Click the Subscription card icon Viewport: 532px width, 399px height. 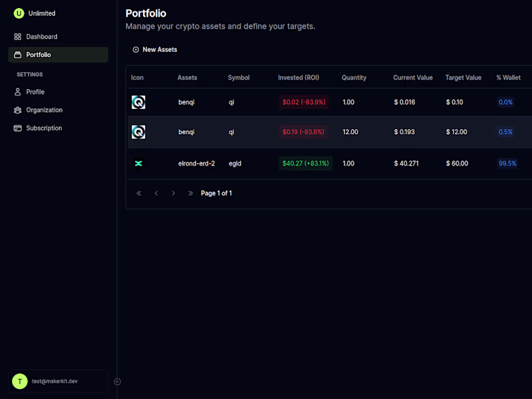tap(18, 128)
